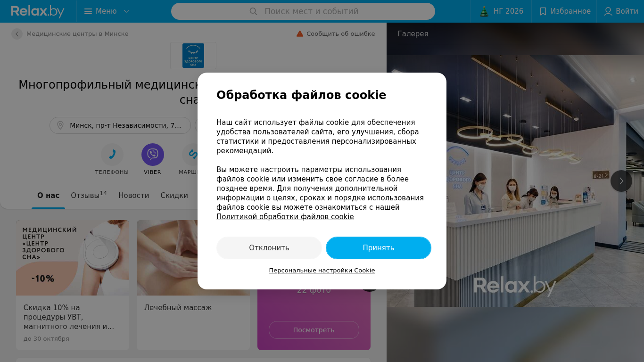Click the phone icon labeled Телефоны

(112, 155)
